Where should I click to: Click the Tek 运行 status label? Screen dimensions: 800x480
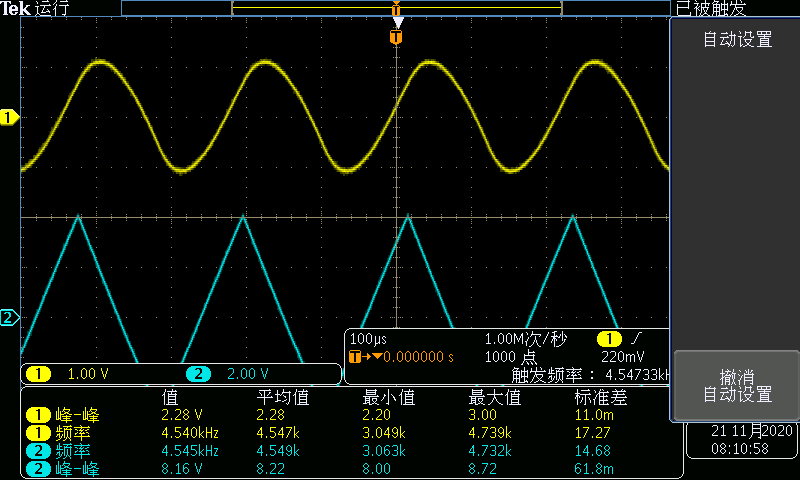click(34, 8)
